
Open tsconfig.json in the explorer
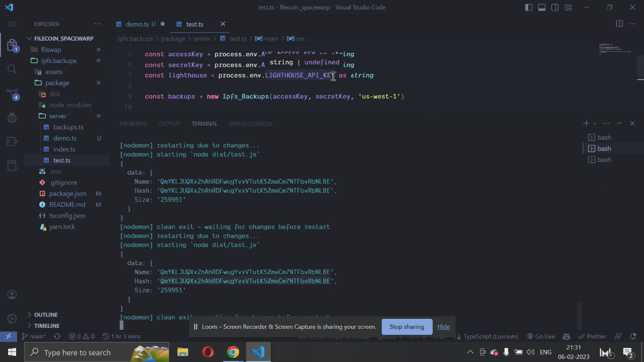tap(67, 215)
